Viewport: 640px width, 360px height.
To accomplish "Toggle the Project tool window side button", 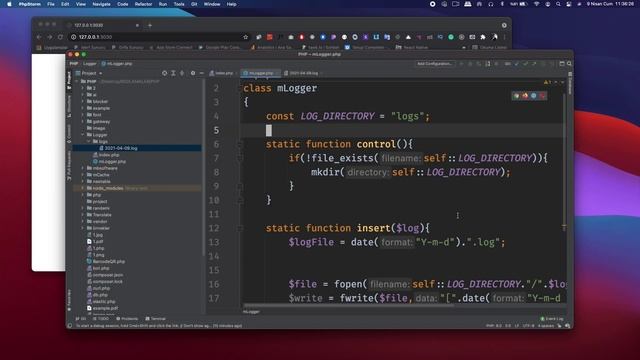I will (69, 80).
